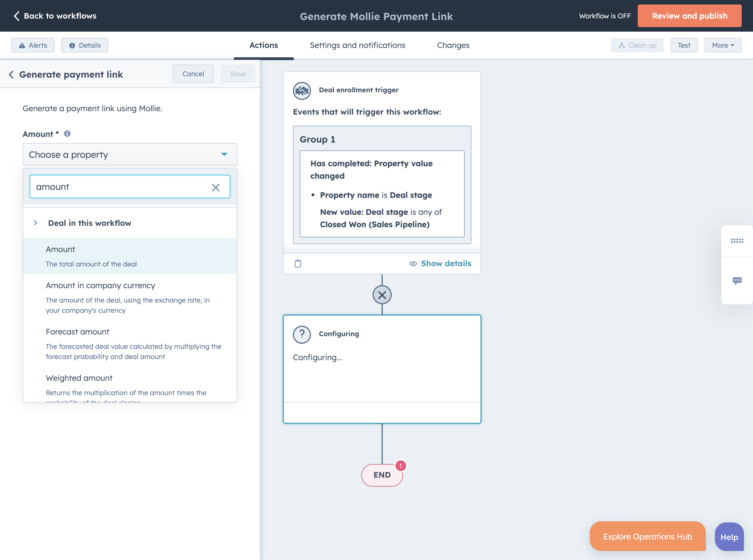Click the Test button
This screenshot has width=753, height=560.
point(684,45)
